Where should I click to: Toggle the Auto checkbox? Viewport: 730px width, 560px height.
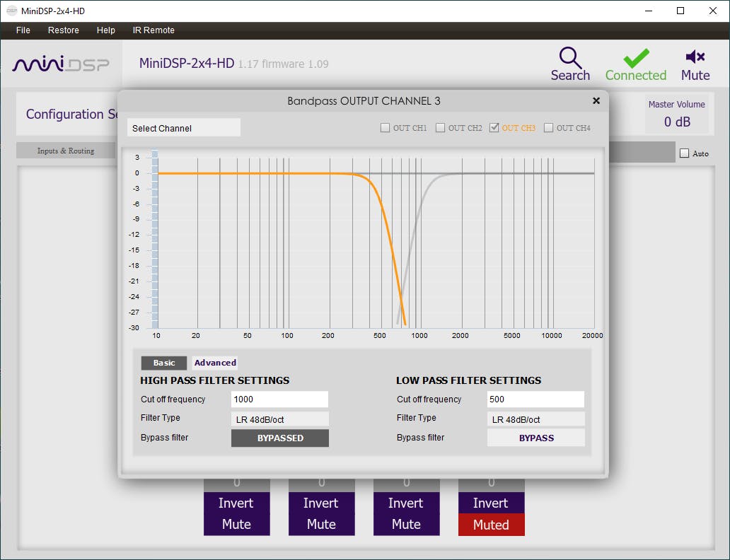pos(684,153)
